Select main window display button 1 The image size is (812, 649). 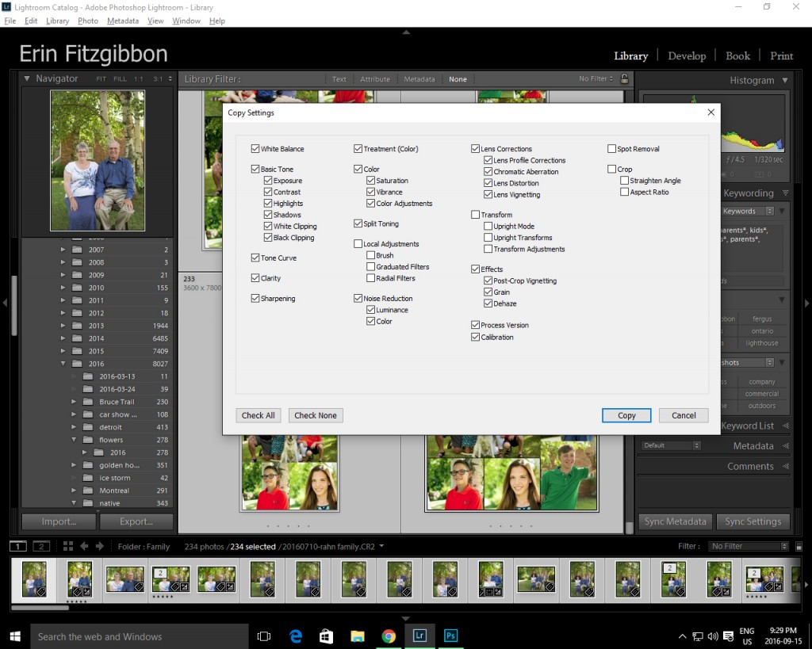click(18, 546)
